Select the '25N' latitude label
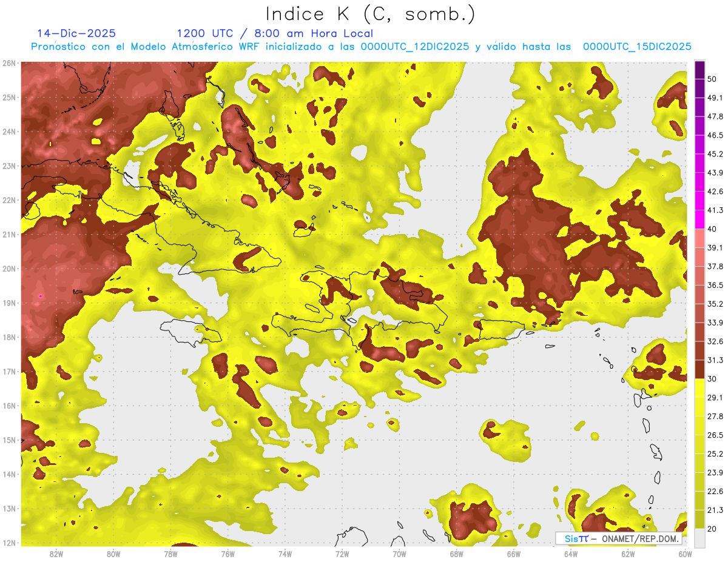This screenshot has height=562, width=728. [x=9, y=98]
